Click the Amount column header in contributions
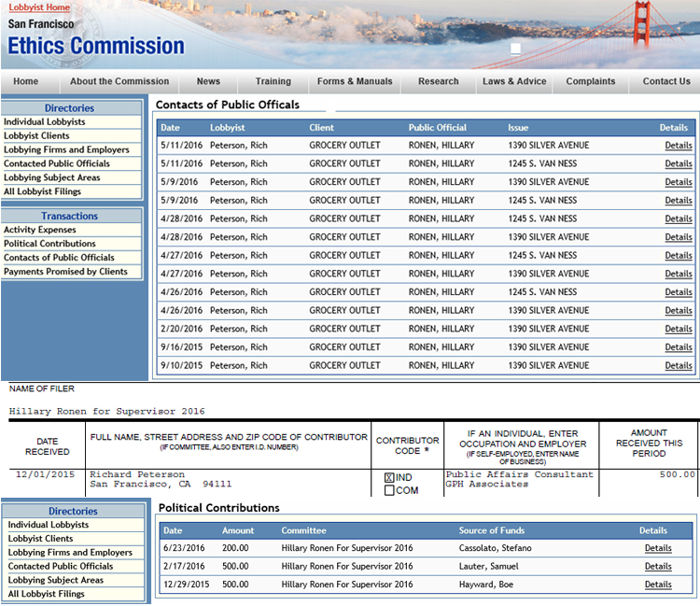 tap(237, 530)
